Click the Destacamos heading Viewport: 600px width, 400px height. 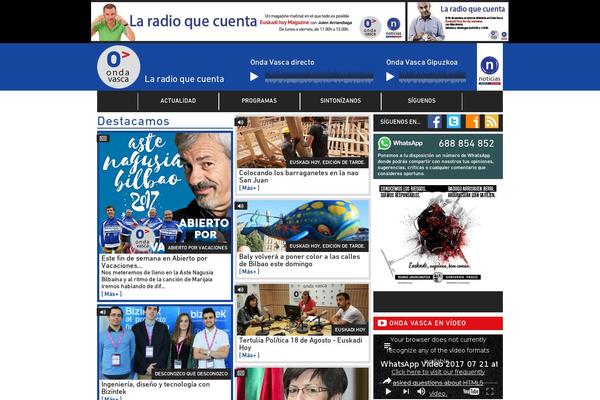click(133, 121)
